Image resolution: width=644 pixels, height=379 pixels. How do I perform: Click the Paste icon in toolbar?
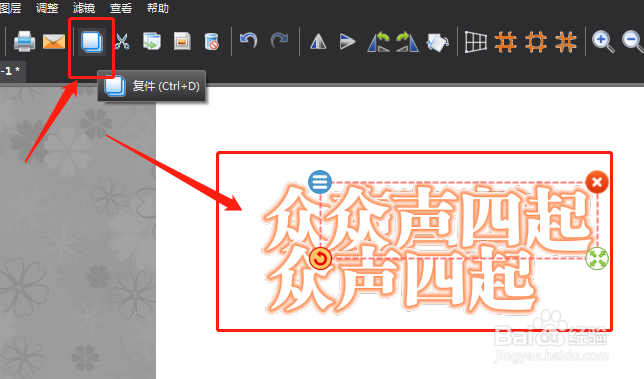click(182, 41)
